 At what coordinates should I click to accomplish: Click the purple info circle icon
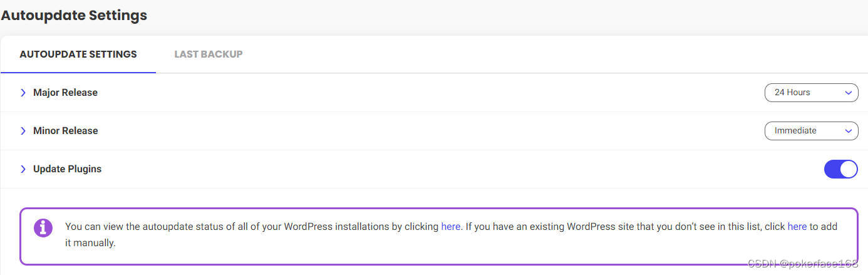tap(43, 227)
